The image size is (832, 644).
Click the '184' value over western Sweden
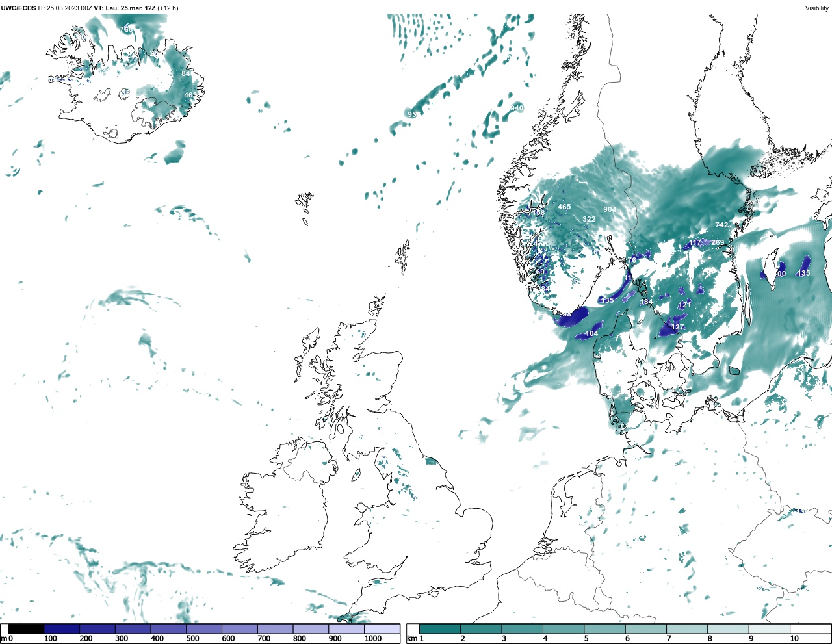[646, 302]
